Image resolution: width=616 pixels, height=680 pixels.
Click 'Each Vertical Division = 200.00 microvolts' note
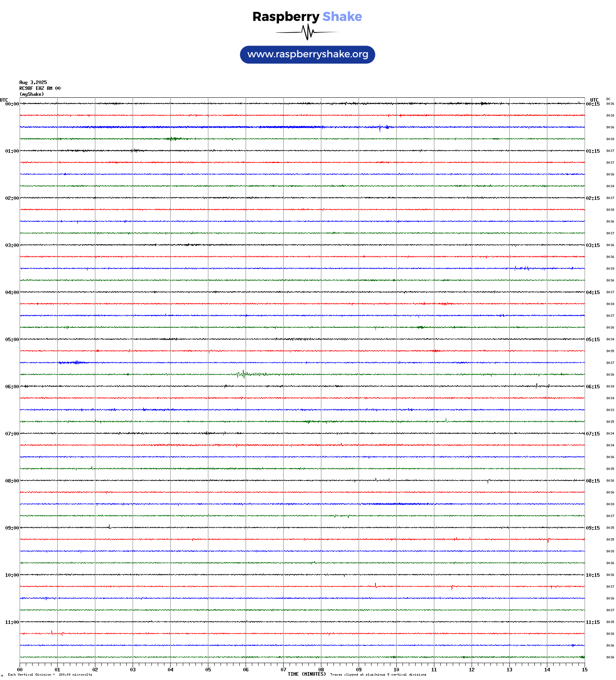click(50, 675)
